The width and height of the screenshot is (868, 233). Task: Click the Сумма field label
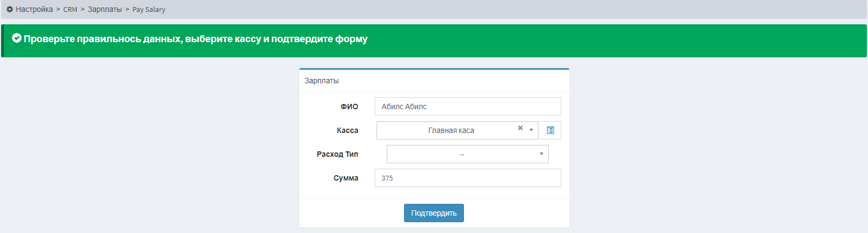pyautogui.click(x=346, y=178)
